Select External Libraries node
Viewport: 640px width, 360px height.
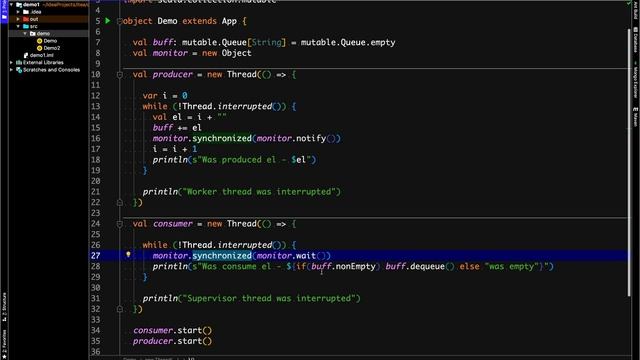coord(43,62)
